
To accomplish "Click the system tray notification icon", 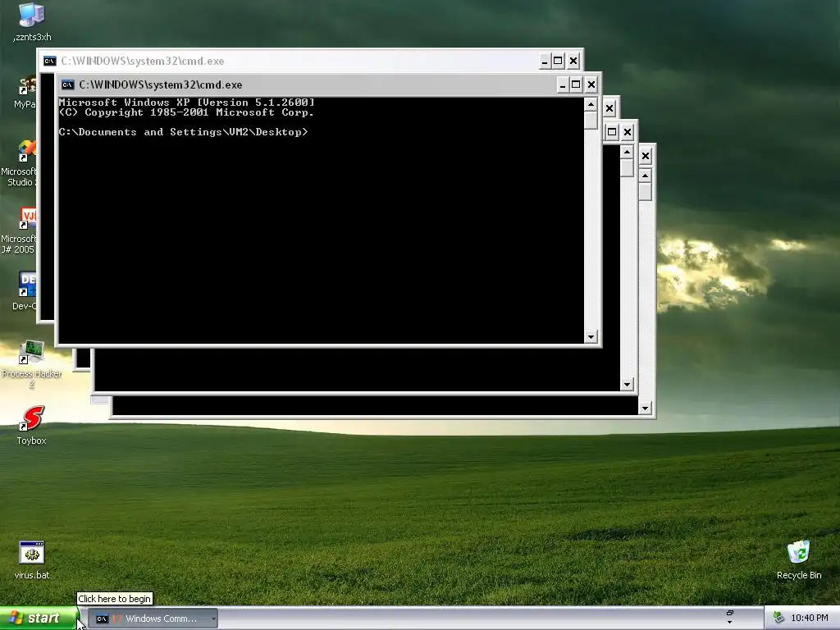I will point(779,619).
